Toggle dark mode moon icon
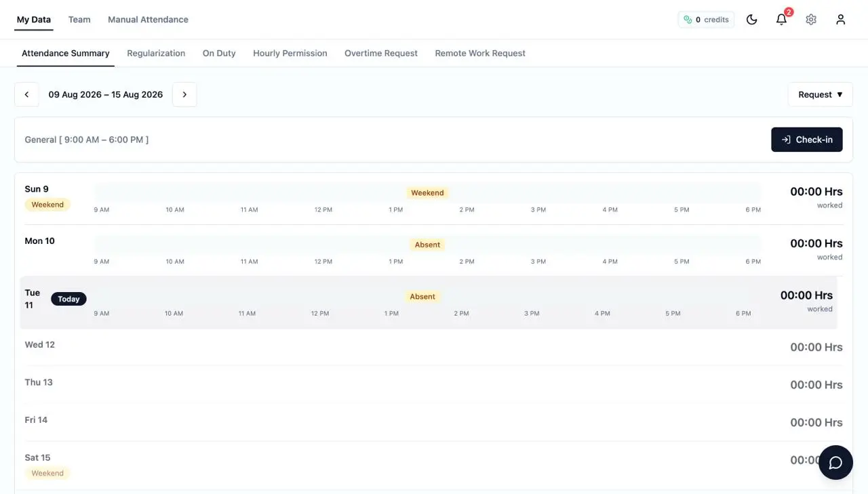The image size is (868, 494). 751,20
